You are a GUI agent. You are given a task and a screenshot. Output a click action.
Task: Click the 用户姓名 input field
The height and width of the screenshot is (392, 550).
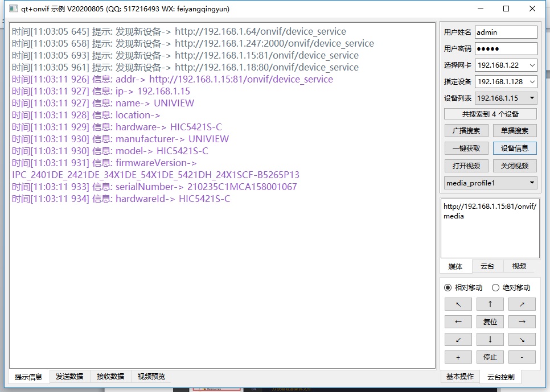point(506,32)
